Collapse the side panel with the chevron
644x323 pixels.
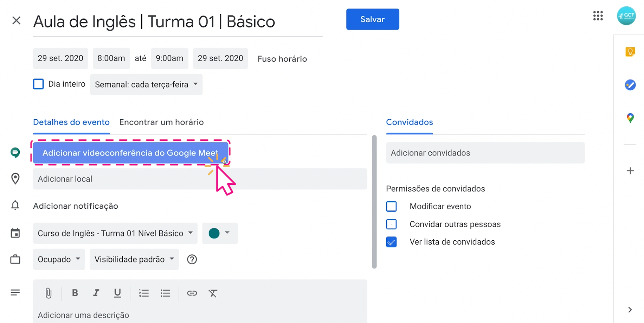coord(630,310)
